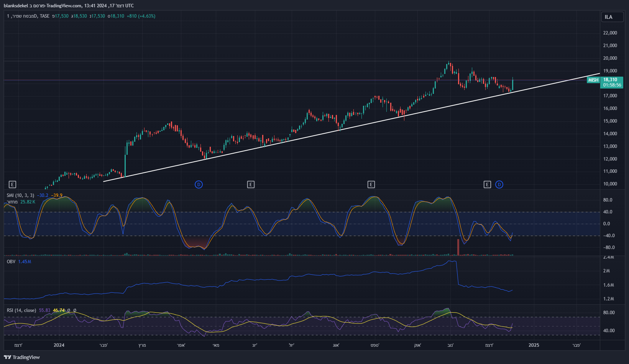This screenshot has height=364, width=629.
Task: Click the earnings E marker near December 2024
Action: click(x=487, y=185)
